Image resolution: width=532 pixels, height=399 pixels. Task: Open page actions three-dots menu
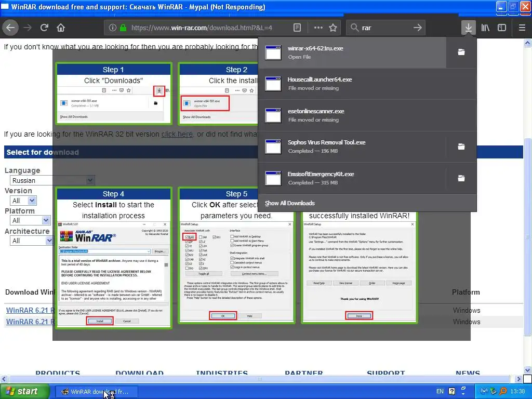[x=318, y=28]
